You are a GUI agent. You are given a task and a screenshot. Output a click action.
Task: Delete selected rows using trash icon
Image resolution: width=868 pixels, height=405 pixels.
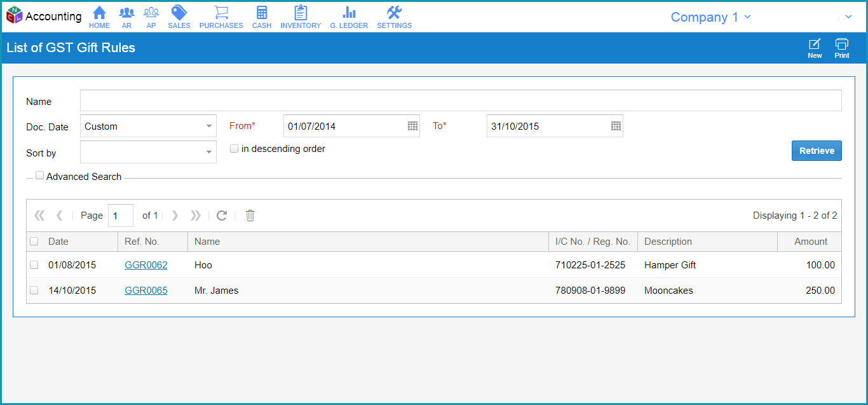(250, 216)
